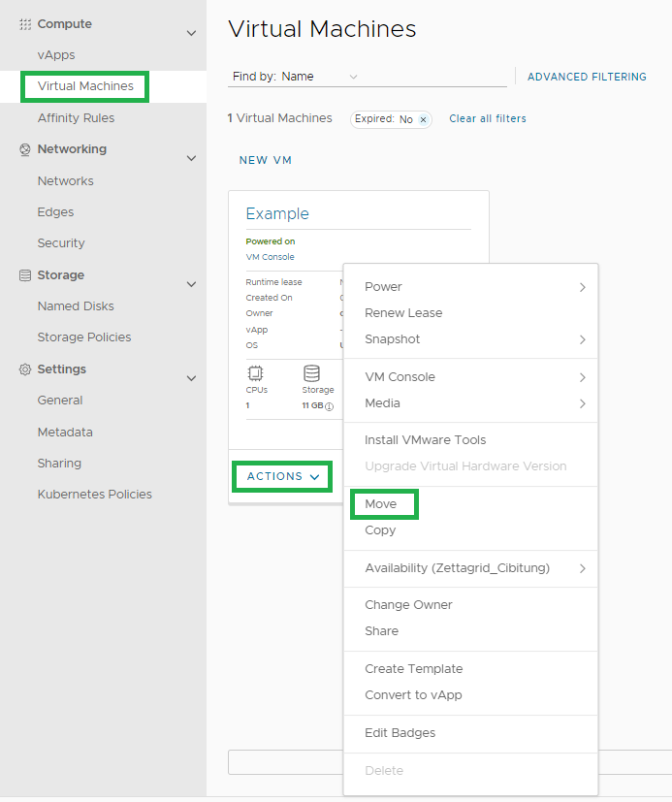Click the search input field next to Find by

(434, 77)
